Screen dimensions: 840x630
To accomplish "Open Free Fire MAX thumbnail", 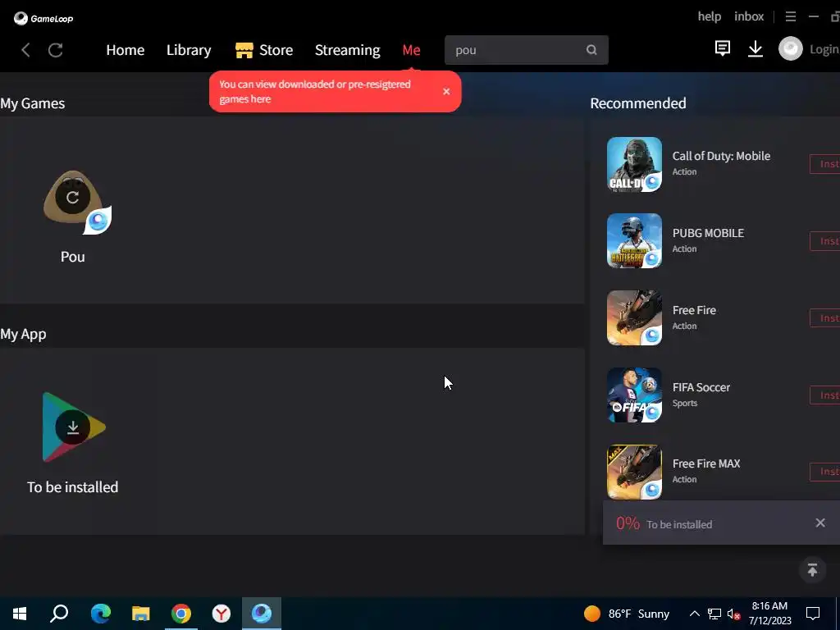I will [x=634, y=472].
